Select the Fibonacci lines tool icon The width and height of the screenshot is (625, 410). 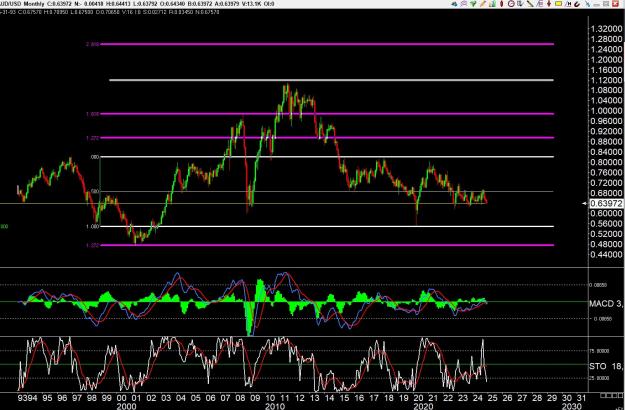coord(540,4)
